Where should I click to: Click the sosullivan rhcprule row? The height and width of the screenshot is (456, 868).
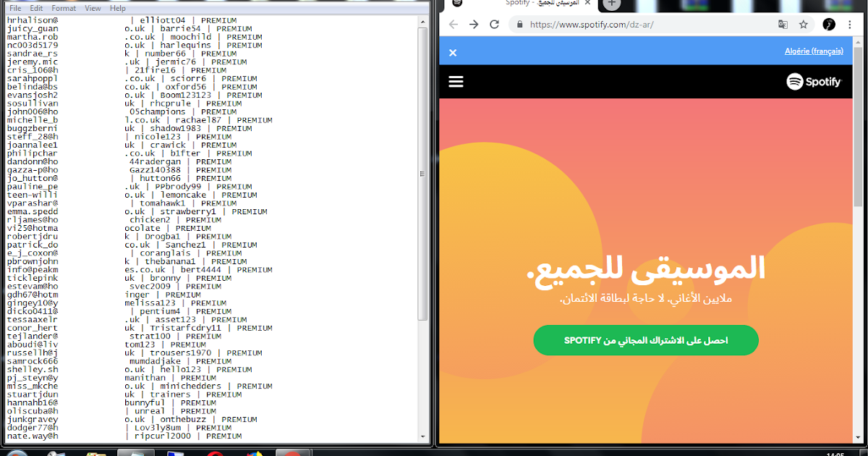point(124,104)
